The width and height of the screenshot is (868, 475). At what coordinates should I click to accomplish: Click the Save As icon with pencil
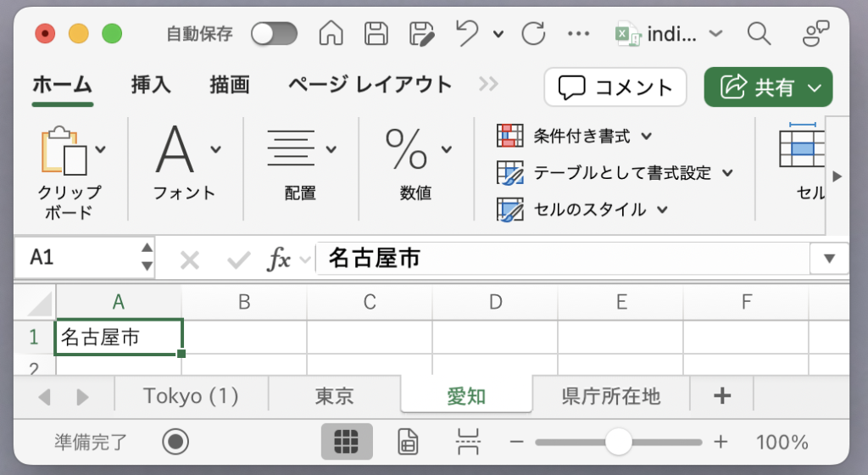(422, 34)
